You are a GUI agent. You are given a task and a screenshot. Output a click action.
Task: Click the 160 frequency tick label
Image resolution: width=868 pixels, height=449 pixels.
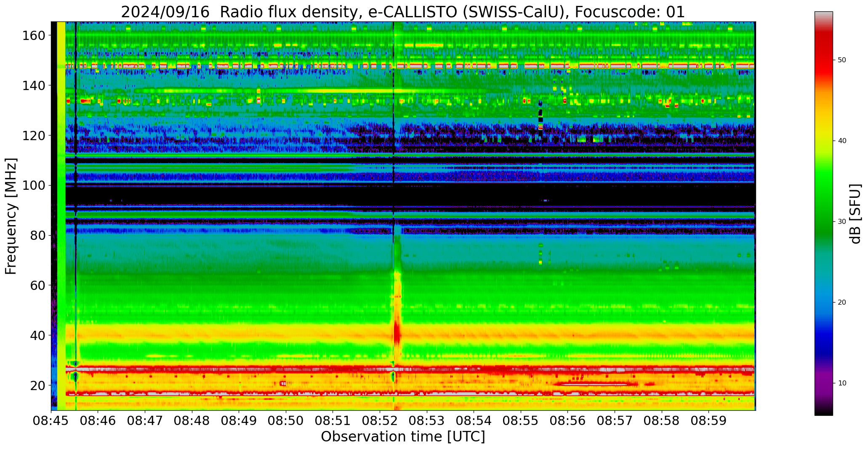[x=34, y=36]
